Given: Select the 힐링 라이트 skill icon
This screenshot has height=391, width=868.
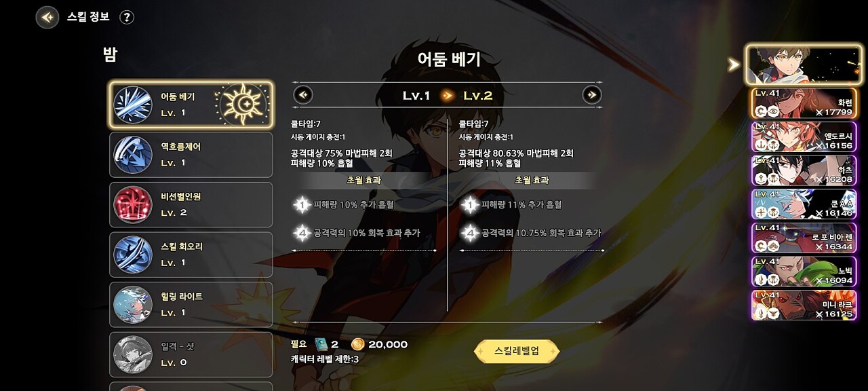Looking at the screenshot, I should click(x=133, y=305).
